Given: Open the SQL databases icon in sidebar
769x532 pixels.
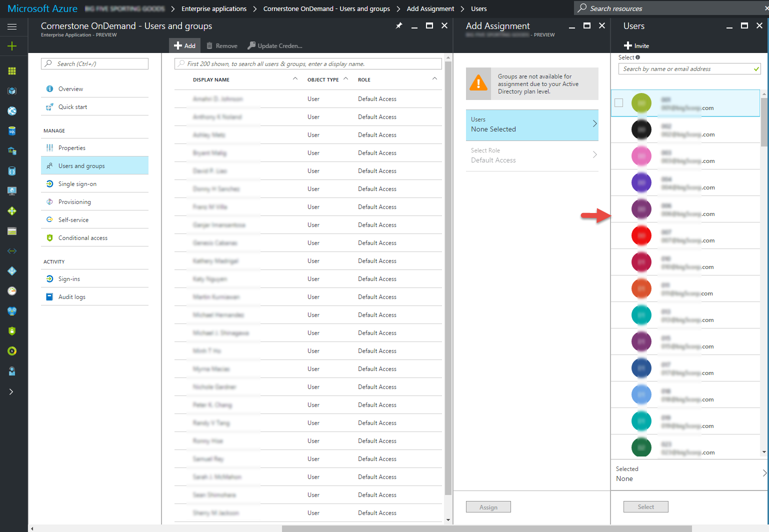Looking at the screenshot, I should pos(12,131).
